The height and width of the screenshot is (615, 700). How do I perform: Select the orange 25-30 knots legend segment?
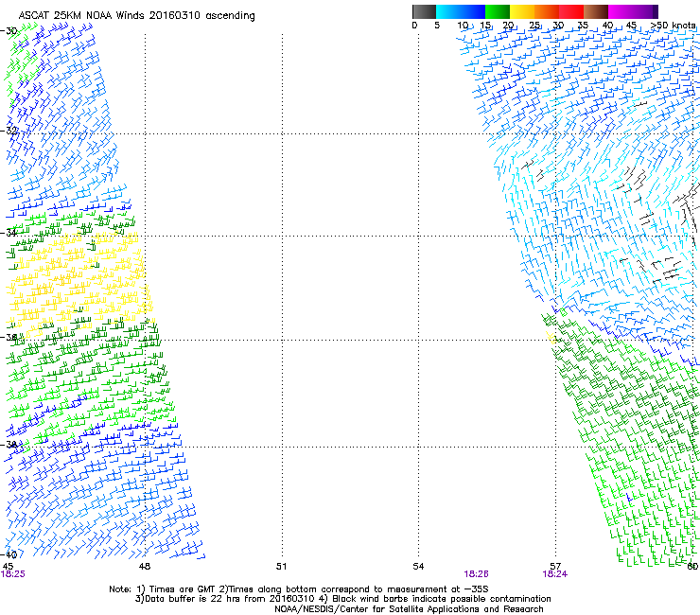[547, 11]
